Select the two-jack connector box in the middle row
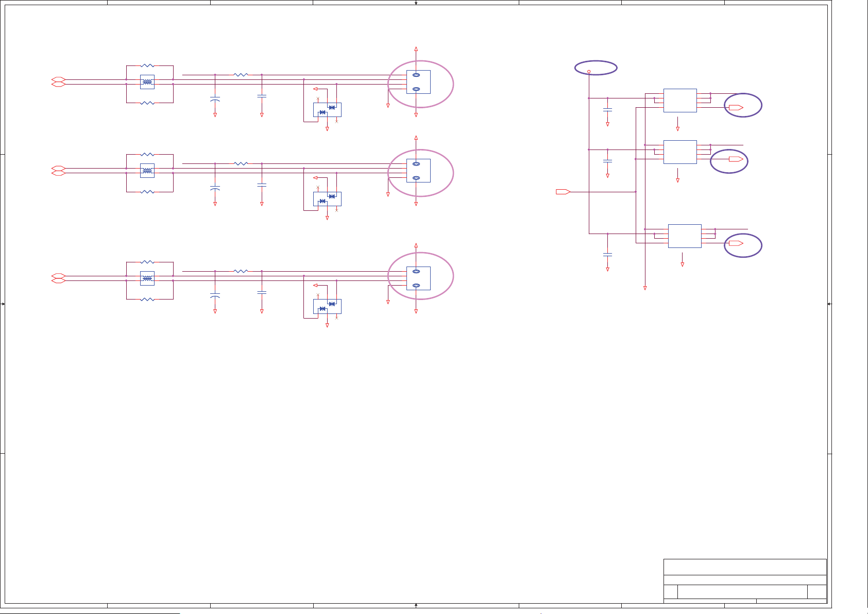Screen dimensions: 868x614 pyautogui.click(x=418, y=171)
